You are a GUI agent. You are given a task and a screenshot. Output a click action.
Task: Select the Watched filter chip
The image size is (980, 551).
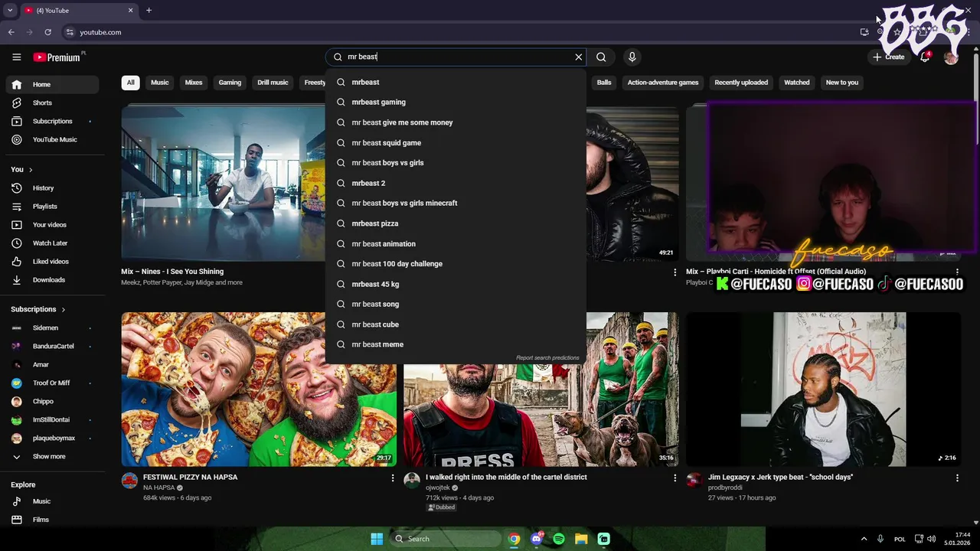[796, 83]
